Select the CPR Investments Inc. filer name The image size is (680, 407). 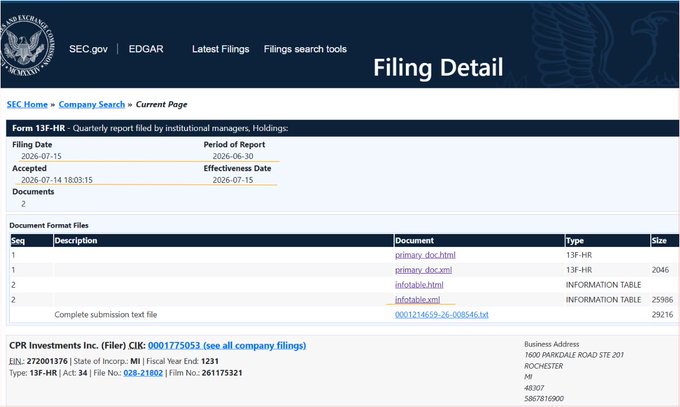[x=54, y=345]
